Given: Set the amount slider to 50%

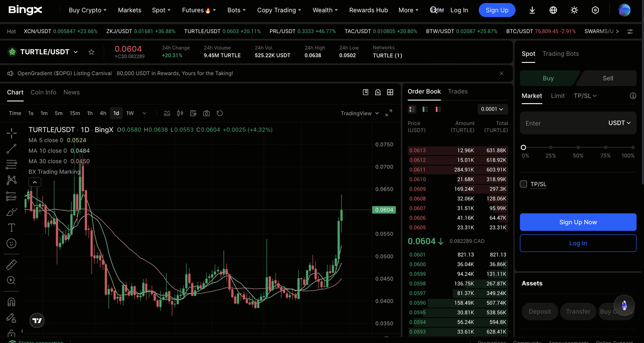Looking at the screenshot, I should pos(578,147).
